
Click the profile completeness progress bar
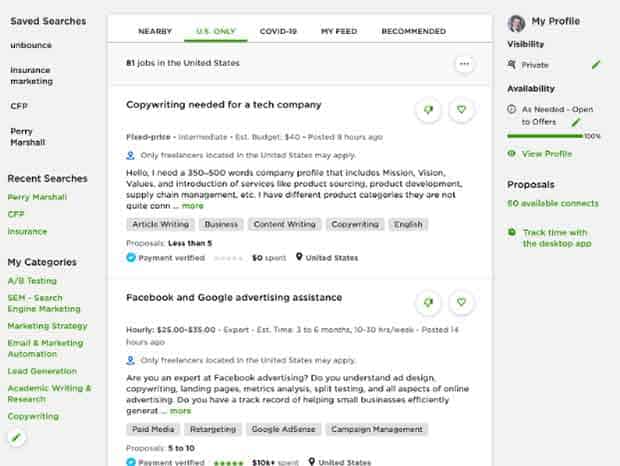tap(545, 136)
